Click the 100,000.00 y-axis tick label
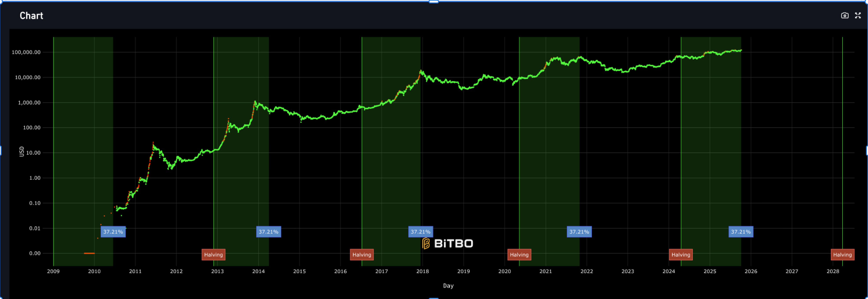The image size is (868, 299). pyautogui.click(x=26, y=52)
